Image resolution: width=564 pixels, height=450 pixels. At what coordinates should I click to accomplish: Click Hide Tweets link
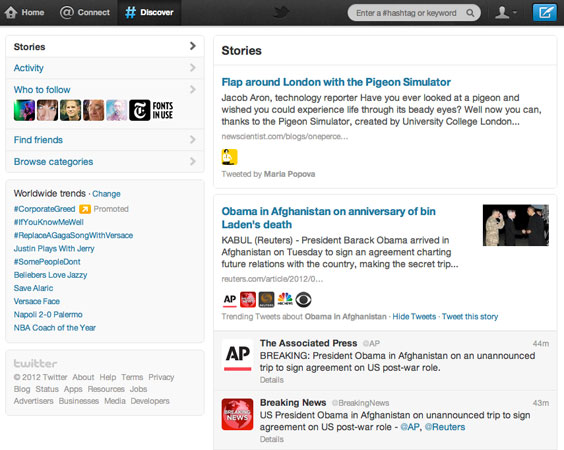[x=414, y=317]
